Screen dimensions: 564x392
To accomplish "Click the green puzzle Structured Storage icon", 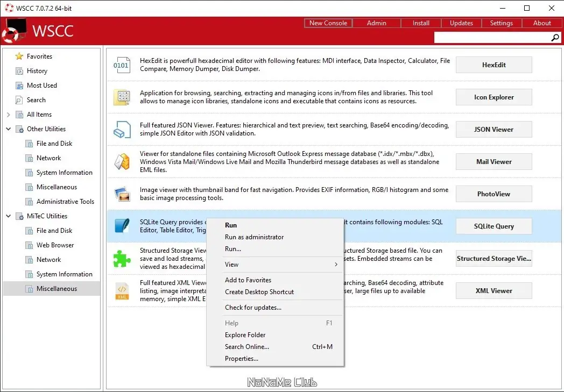I will [x=122, y=258].
